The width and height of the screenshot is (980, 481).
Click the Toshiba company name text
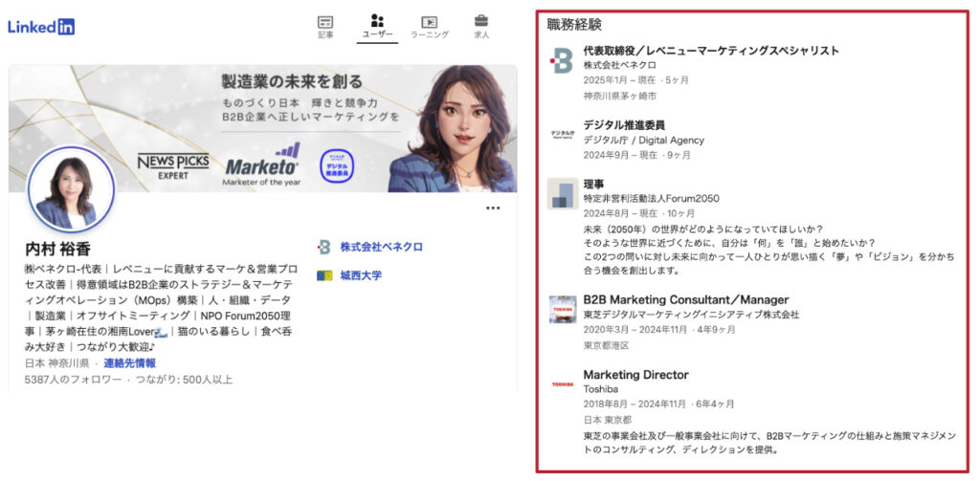[601, 389]
